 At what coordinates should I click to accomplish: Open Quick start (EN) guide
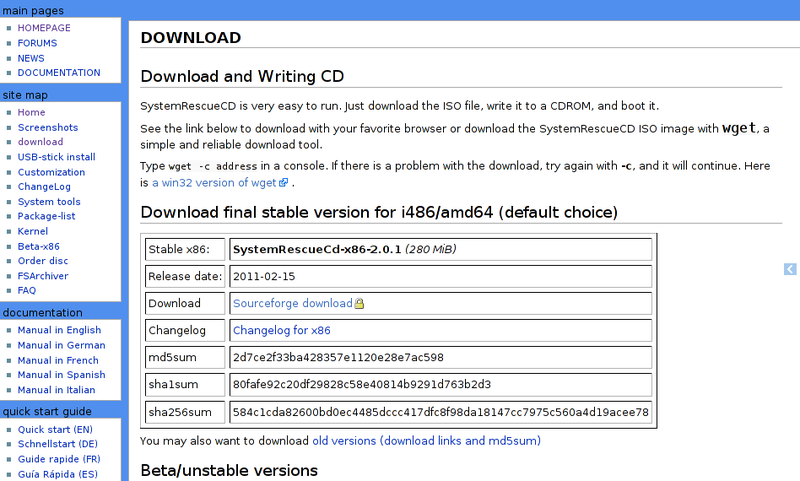[x=55, y=429]
